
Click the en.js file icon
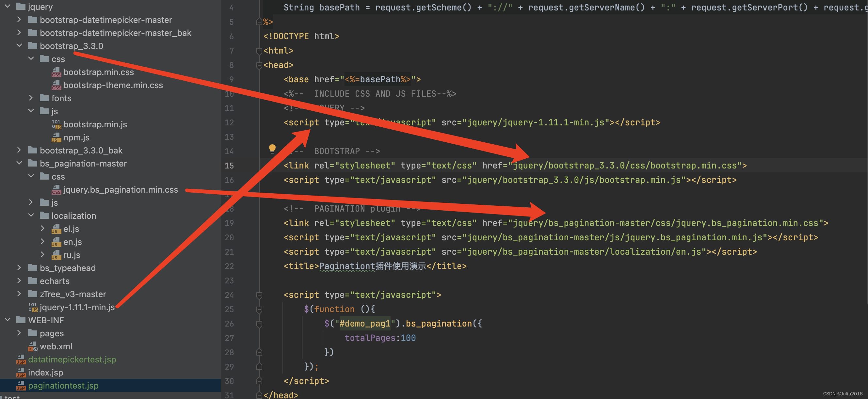pyautogui.click(x=56, y=242)
